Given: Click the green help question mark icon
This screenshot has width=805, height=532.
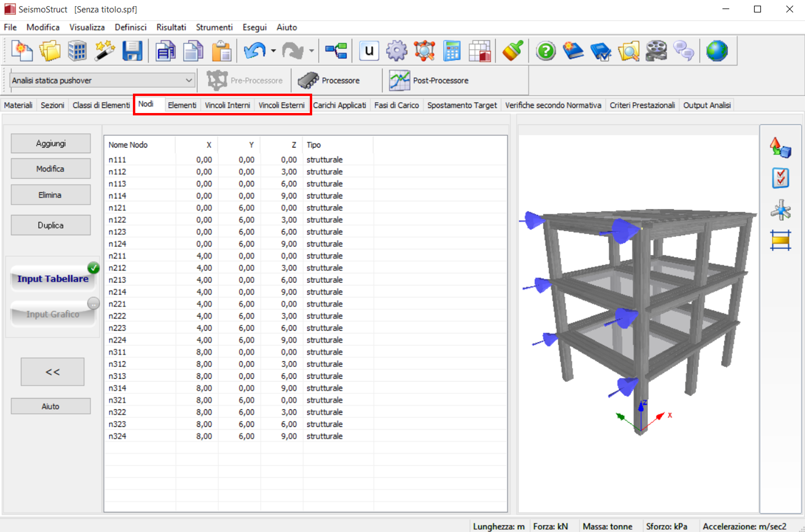Looking at the screenshot, I should (546, 51).
